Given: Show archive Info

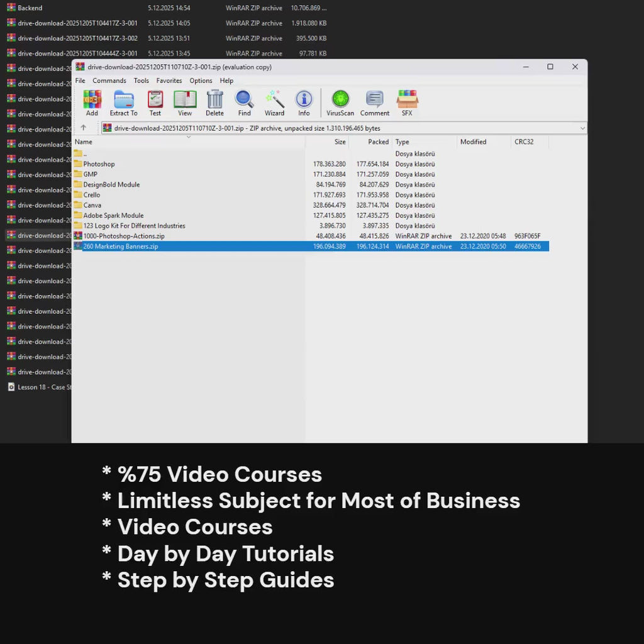Looking at the screenshot, I should pos(304,103).
